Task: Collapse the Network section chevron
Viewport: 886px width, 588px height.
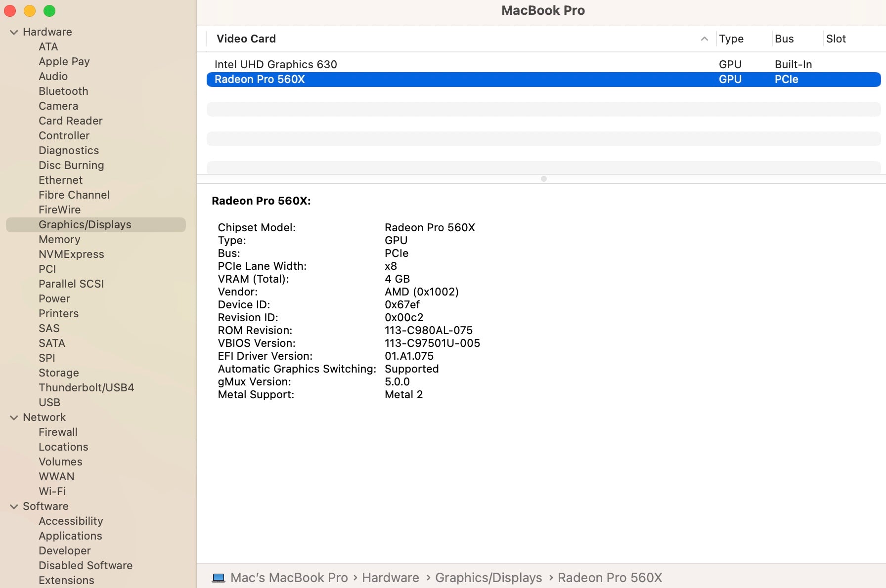Action: [x=14, y=418]
